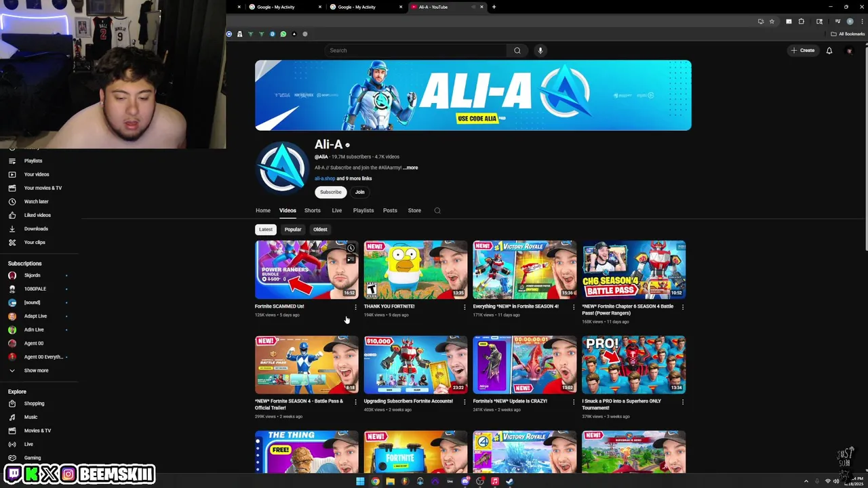Open options for Upgrading Subscribers Fortnite Accounts

(x=465, y=402)
